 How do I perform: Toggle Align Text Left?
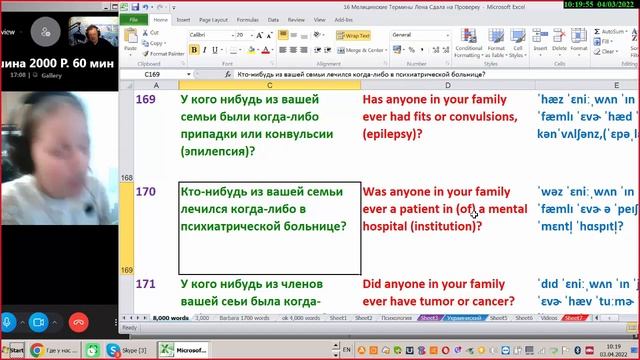[283, 50]
